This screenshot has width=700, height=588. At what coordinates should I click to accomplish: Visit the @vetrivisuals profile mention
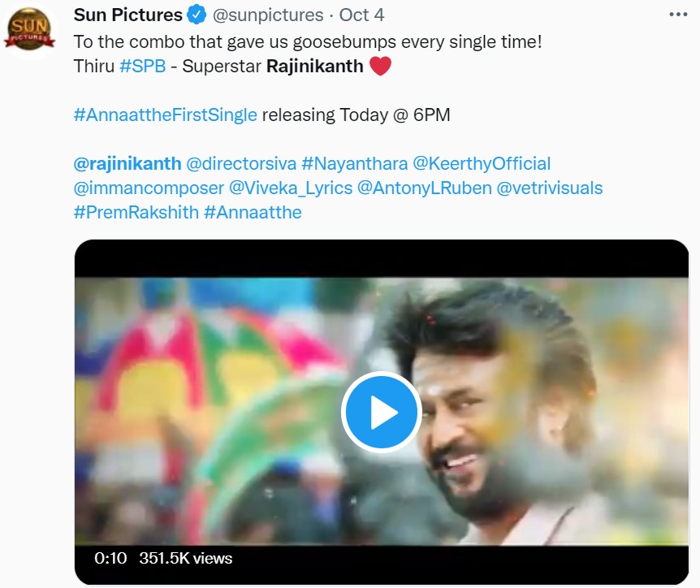(x=549, y=188)
